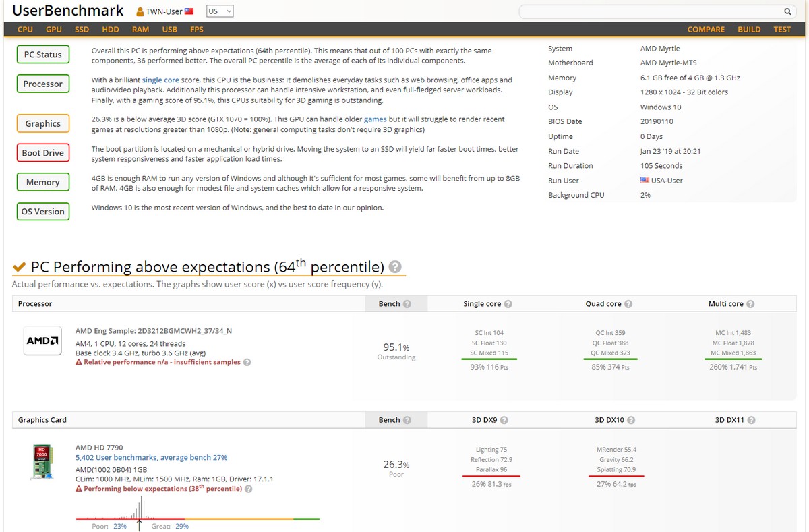This screenshot has width=809, height=532.
Task: Click the AMD Eng Sample processor name
Action: tap(154, 331)
